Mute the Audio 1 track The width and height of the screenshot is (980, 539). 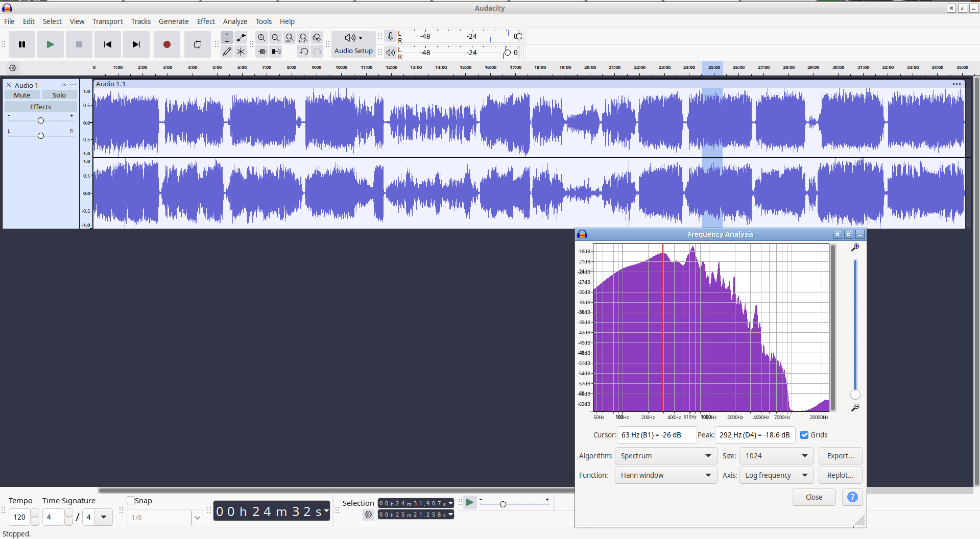[22, 95]
